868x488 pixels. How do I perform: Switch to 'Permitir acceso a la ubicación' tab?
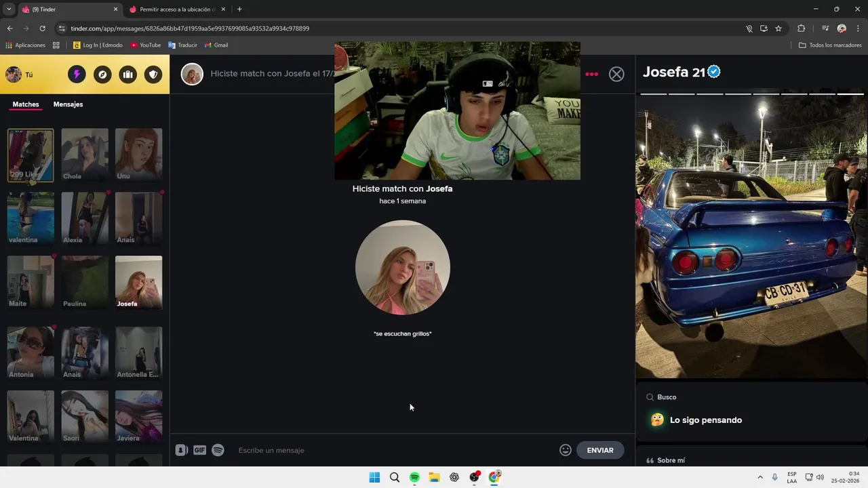click(x=178, y=9)
